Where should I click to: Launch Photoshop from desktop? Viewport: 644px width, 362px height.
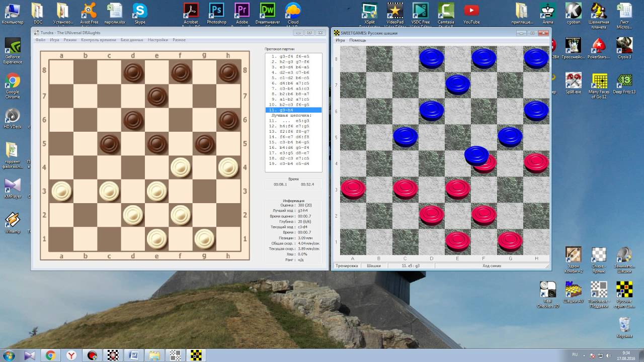(216, 14)
